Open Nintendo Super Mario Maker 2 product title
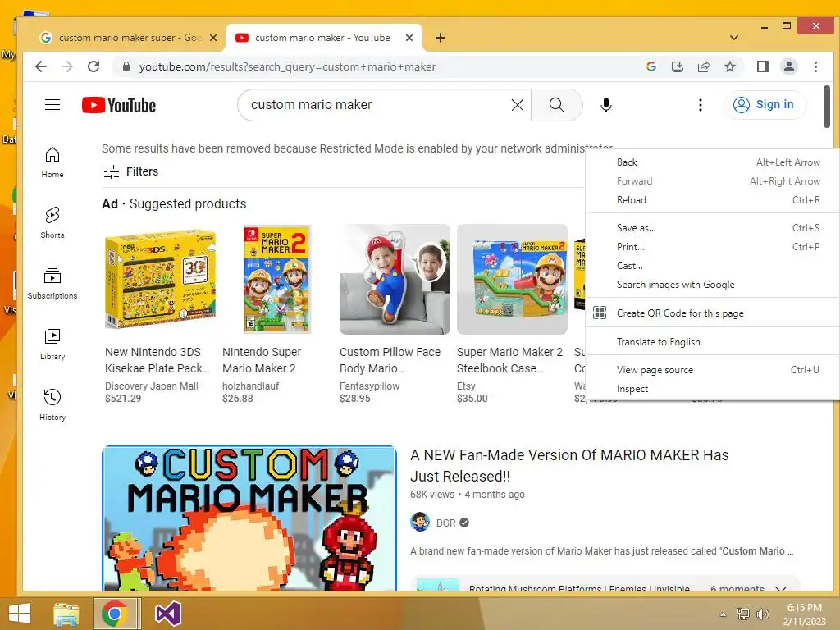This screenshot has height=630, width=840. [x=262, y=360]
